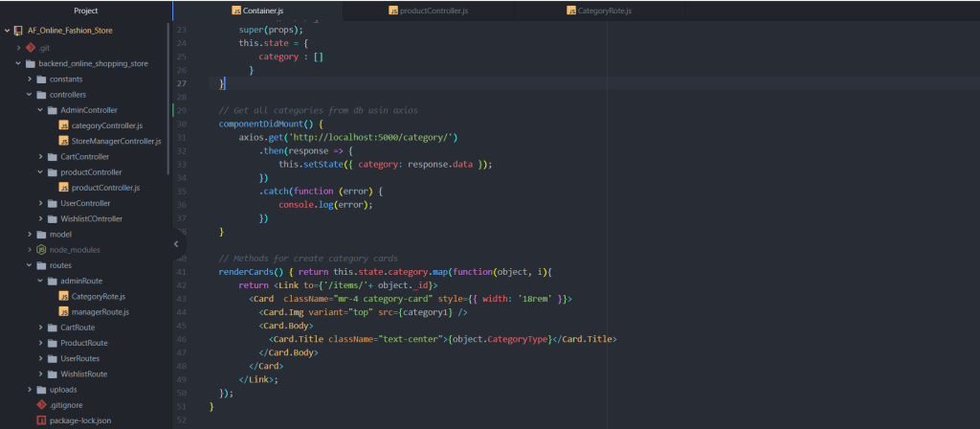The height and width of the screenshot is (429, 980).
Task: Click the JS icon beside productController.js in tree
Action: 64,188
